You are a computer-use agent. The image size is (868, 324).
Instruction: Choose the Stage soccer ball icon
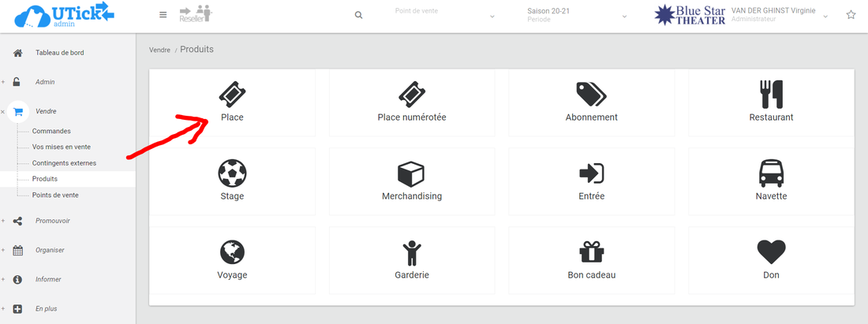coord(232,173)
